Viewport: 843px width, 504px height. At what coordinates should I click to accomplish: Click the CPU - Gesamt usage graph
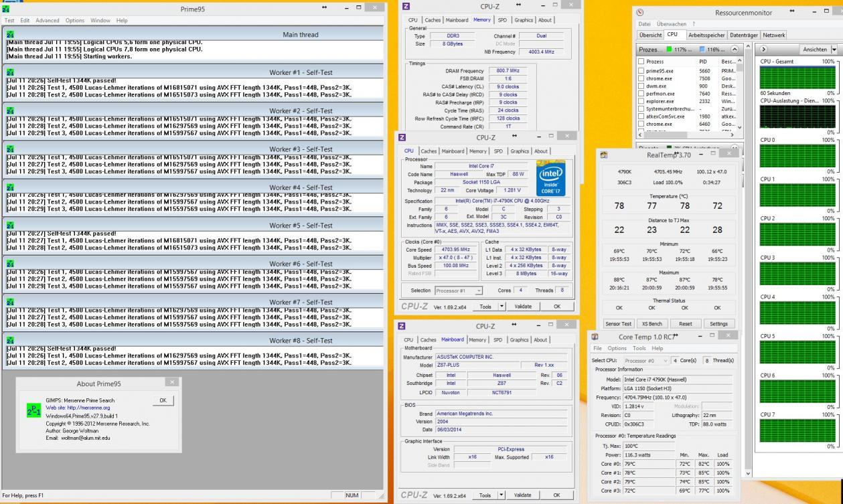[798, 77]
